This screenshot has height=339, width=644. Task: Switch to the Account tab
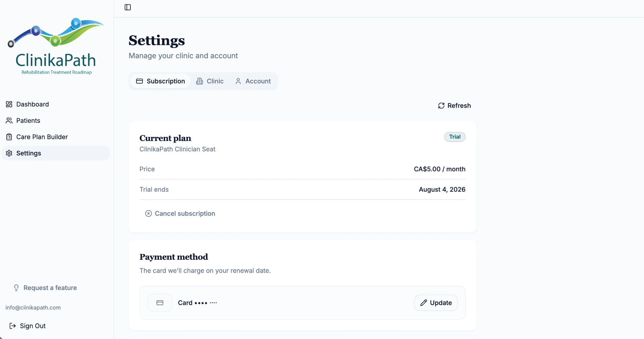253,81
